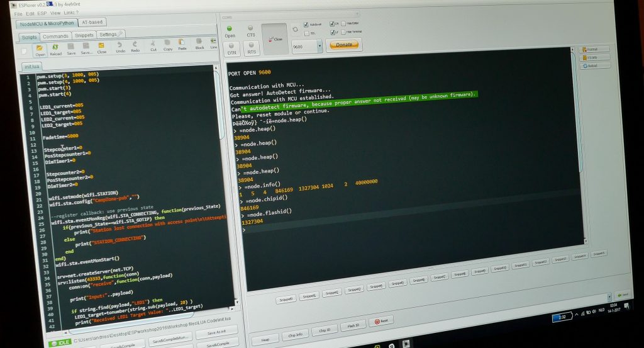The image size is (644, 348).
Task: Click the Windows taskbar notification center icon
Action: pyautogui.click(x=627, y=306)
